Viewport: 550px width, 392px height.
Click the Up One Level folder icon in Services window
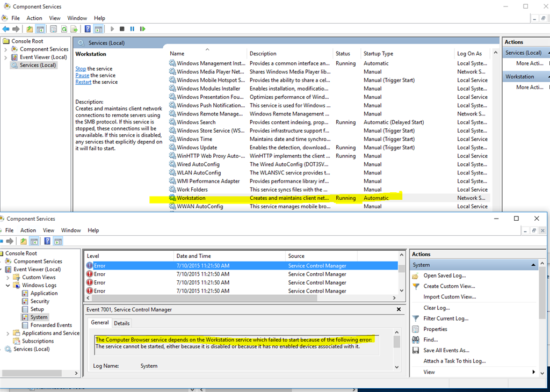[30, 29]
